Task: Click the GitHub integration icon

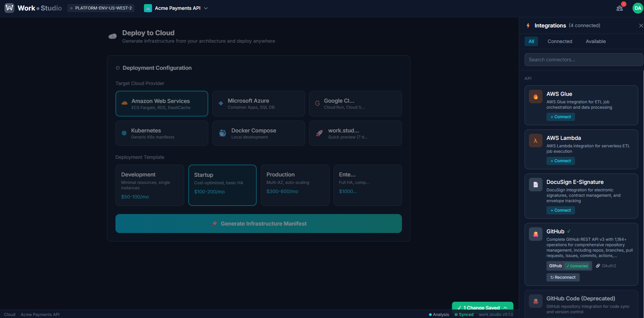Action: tap(536, 234)
